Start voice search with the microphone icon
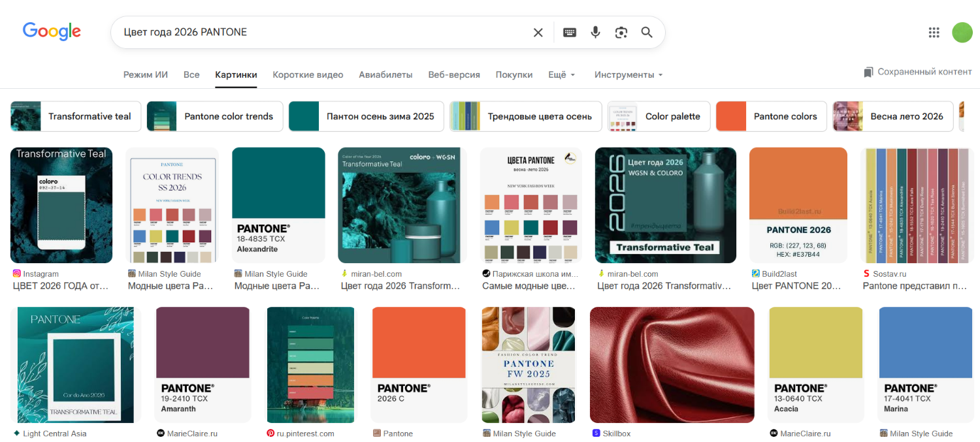 595,33
